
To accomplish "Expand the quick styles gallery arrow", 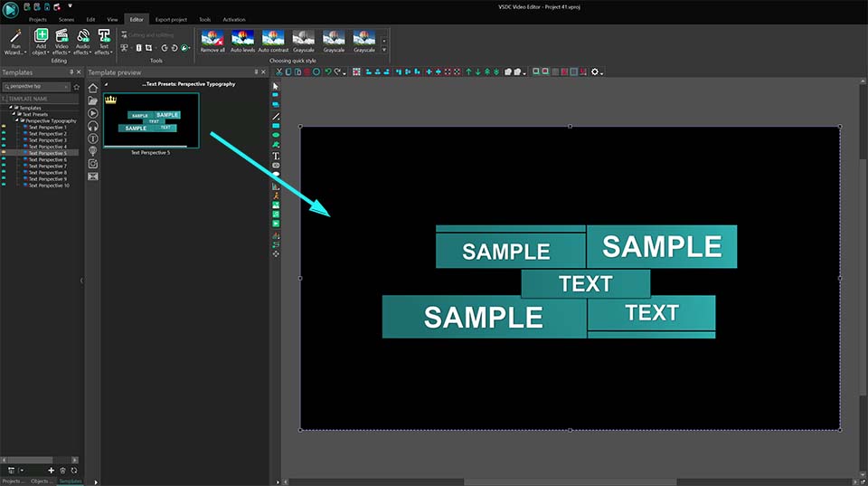I will tap(384, 51).
